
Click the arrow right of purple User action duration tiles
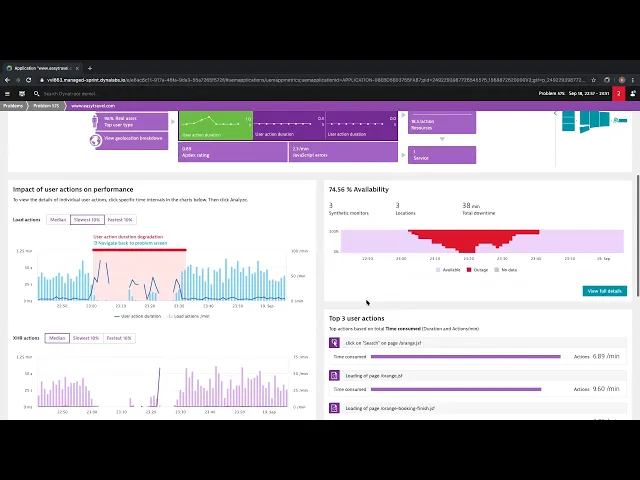(x=403, y=116)
